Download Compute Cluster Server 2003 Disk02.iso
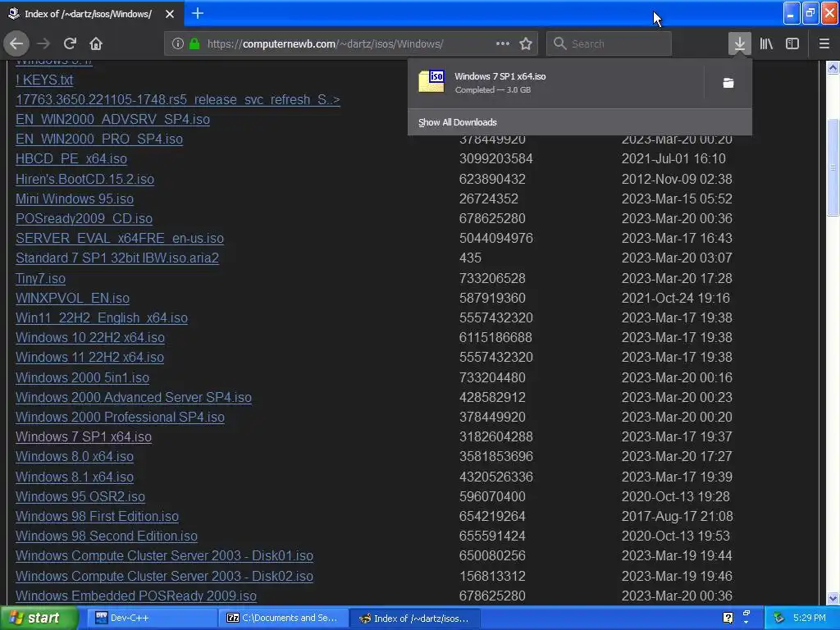840x630 pixels. point(164,576)
